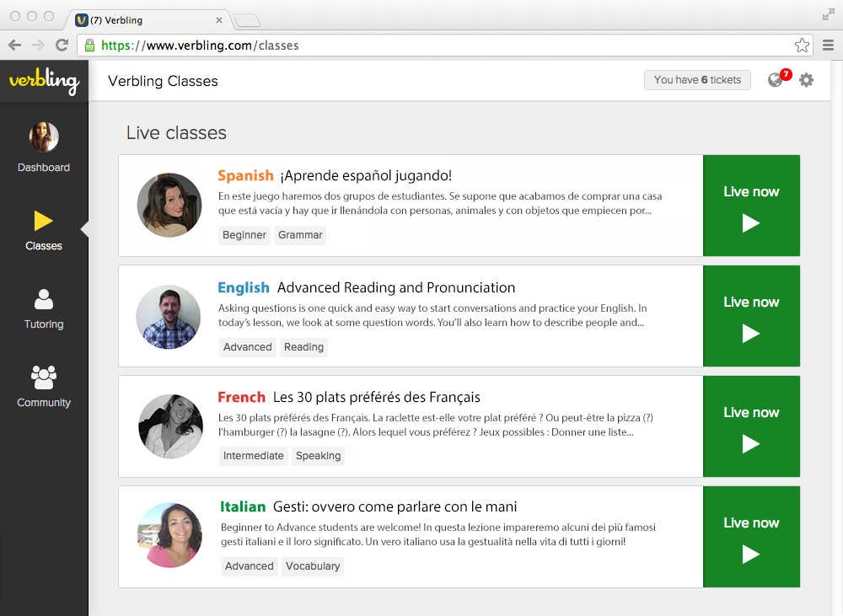Click the Speaking tag

tap(319, 456)
